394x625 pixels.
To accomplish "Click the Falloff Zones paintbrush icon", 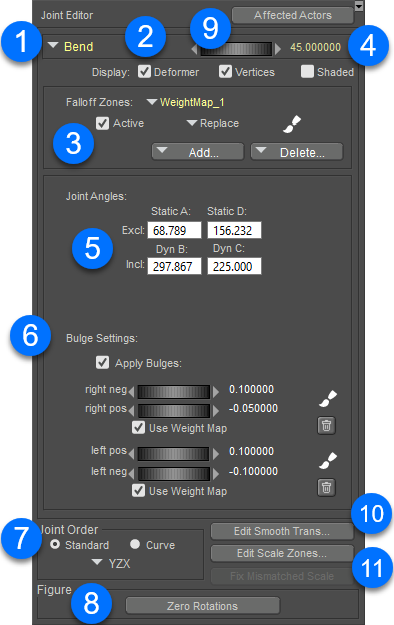I will (x=292, y=124).
